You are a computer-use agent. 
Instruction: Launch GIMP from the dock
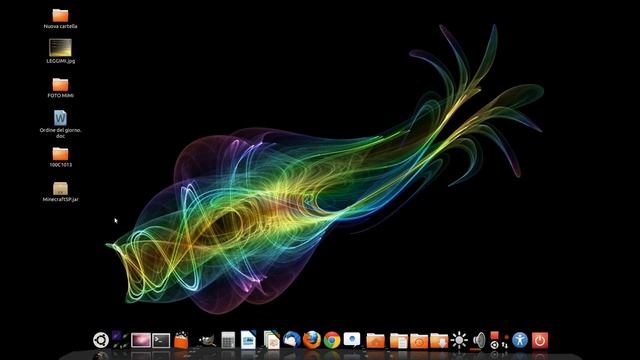[x=207, y=340]
